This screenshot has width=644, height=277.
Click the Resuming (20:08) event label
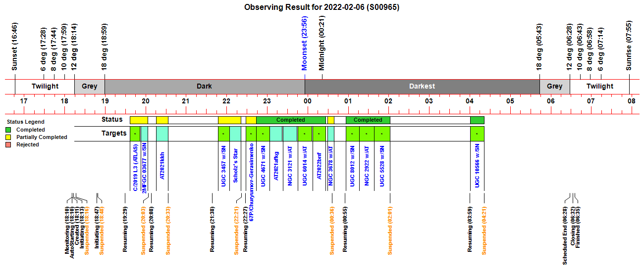[152, 230]
